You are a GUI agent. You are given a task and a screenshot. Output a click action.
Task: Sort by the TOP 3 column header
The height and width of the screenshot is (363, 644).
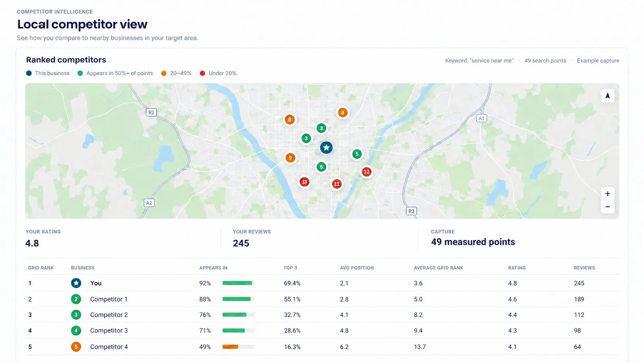[x=290, y=268]
